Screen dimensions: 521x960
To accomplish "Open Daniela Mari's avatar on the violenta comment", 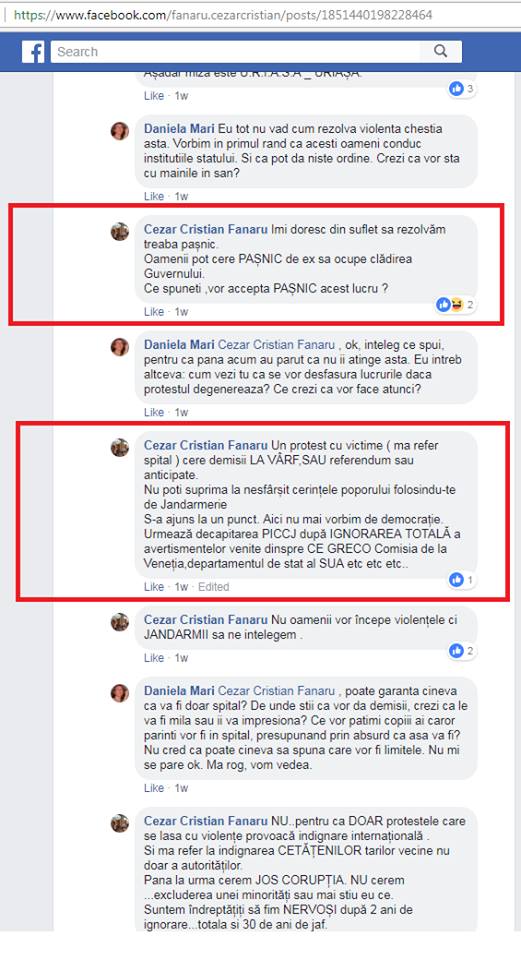I will pyautogui.click(x=119, y=130).
